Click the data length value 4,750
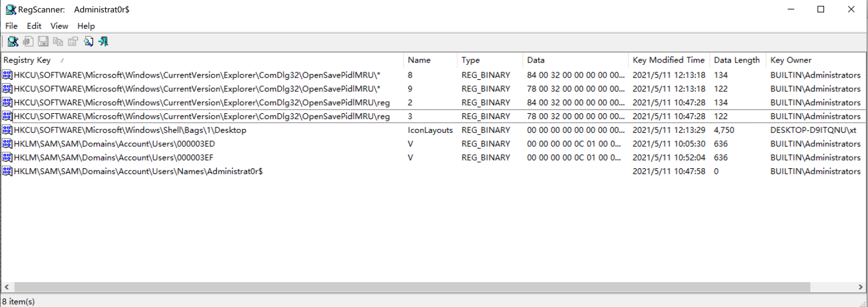This screenshot has height=307, width=868. [x=724, y=130]
